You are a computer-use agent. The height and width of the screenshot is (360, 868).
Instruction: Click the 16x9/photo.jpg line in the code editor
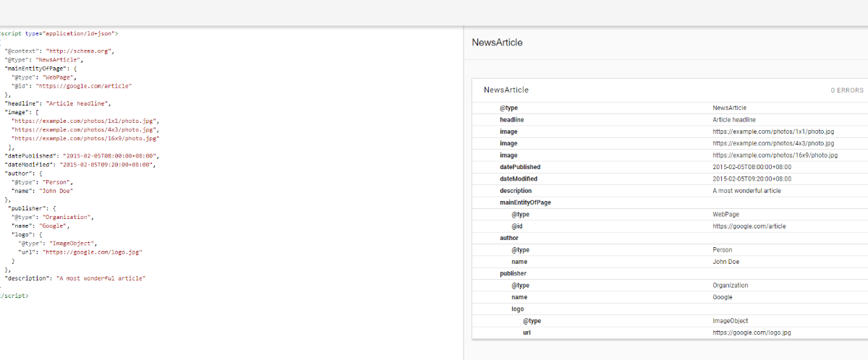click(85, 138)
